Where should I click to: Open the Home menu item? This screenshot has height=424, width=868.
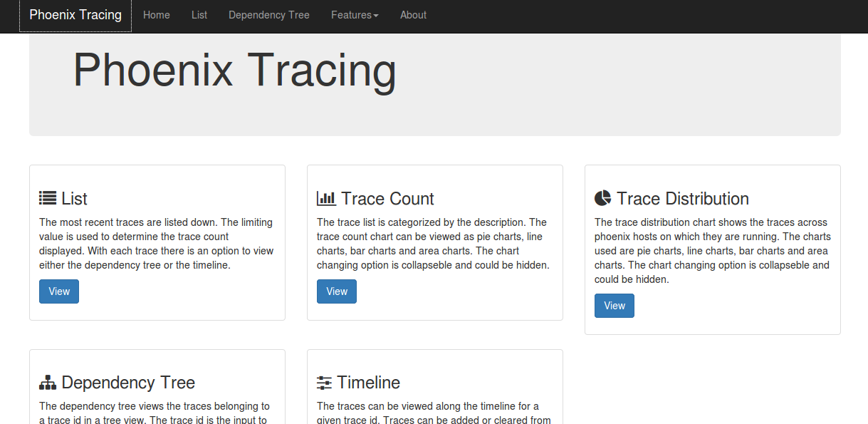coord(156,14)
